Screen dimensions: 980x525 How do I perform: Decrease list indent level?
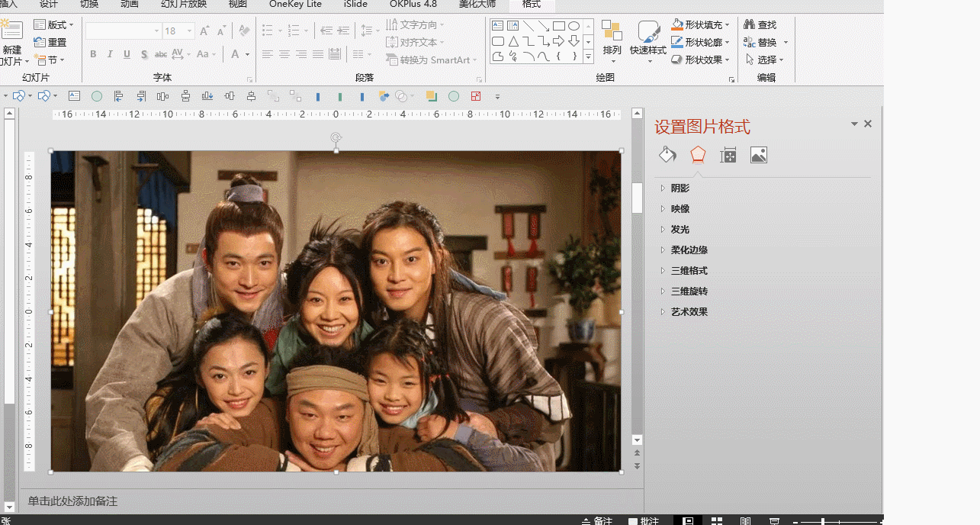[326, 31]
